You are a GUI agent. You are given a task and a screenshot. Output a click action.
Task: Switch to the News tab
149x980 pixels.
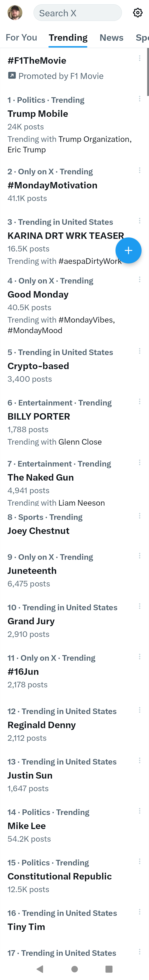[x=111, y=38]
